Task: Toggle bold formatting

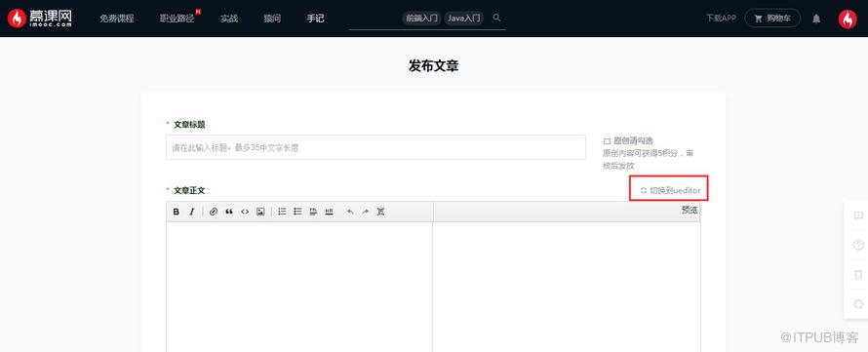Action: 176,212
